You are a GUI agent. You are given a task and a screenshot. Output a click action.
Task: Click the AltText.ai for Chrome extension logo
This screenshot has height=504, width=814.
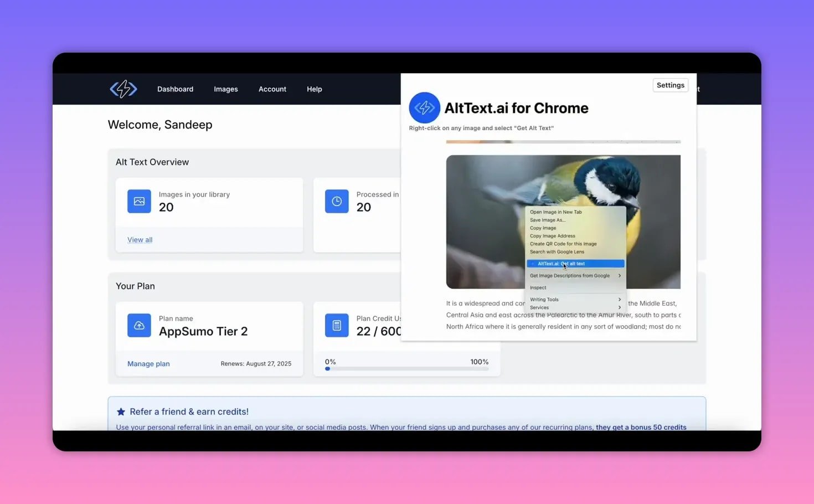point(424,107)
